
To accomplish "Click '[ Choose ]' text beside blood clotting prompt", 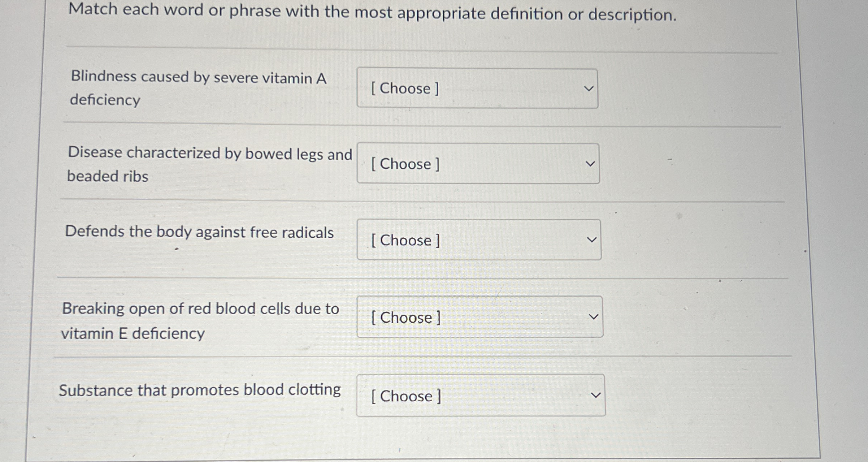I will [x=406, y=396].
